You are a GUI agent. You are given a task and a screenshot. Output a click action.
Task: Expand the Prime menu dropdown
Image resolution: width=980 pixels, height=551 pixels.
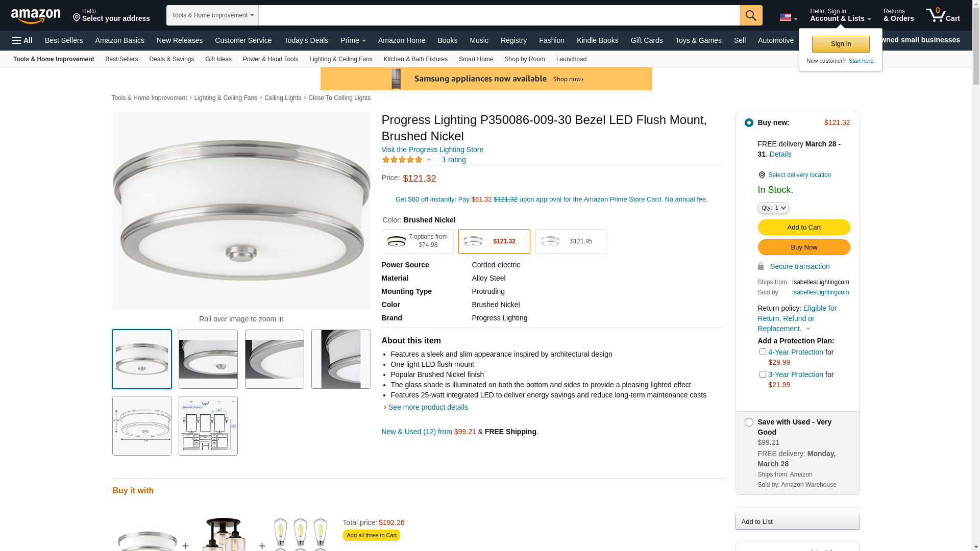coord(353,40)
